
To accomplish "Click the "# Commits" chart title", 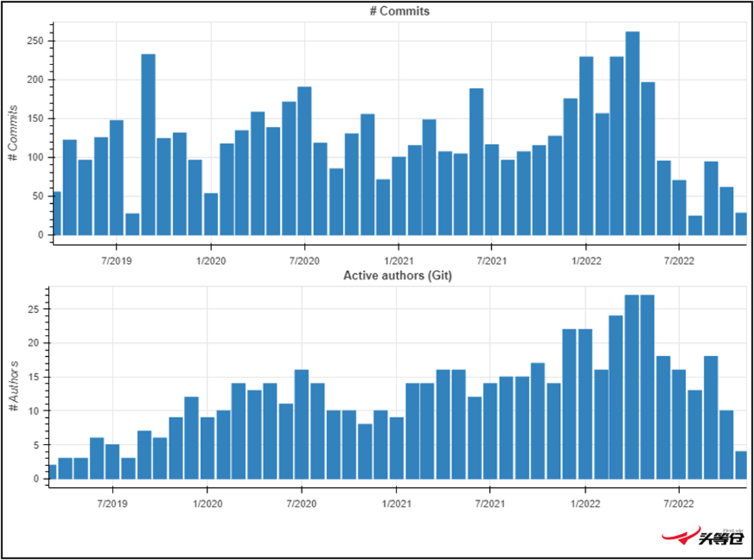I will [x=399, y=12].
